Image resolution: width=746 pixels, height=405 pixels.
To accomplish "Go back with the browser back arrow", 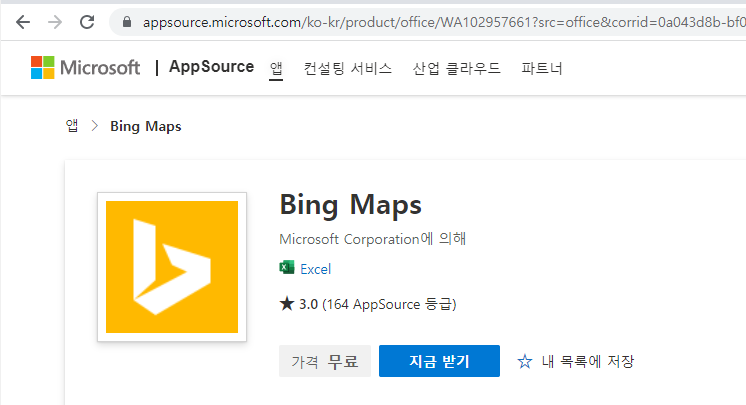I will (x=23, y=22).
